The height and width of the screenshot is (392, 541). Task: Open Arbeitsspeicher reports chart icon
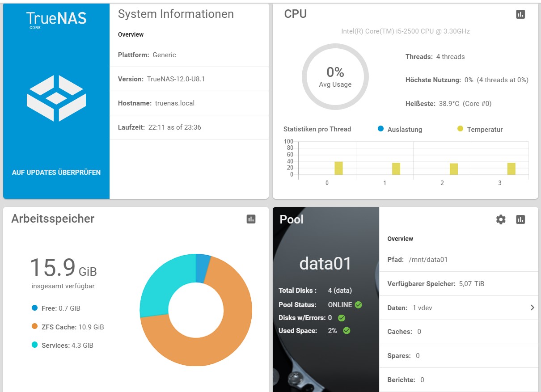251,219
